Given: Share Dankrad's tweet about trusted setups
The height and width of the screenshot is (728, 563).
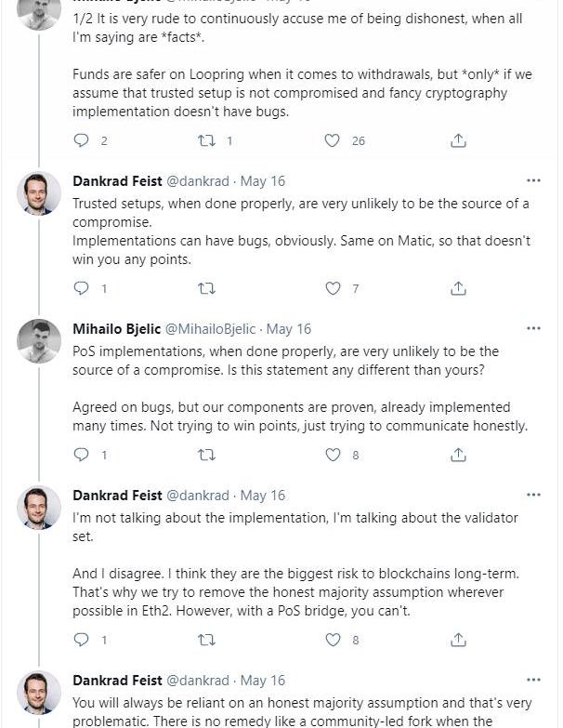Looking at the screenshot, I should (458, 288).
